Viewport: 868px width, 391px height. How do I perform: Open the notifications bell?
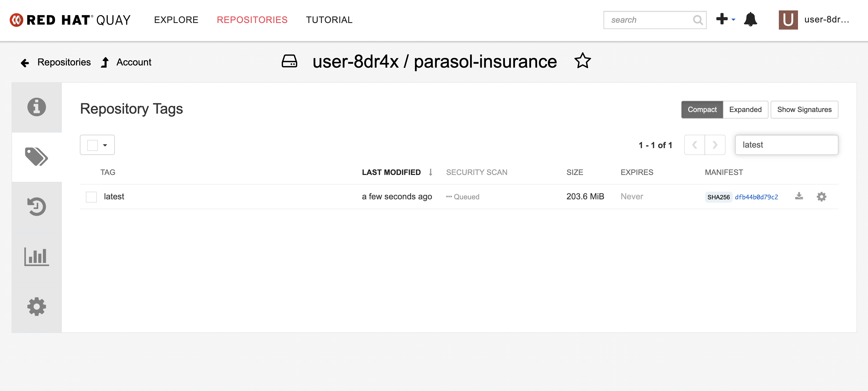tap(750, 19)
